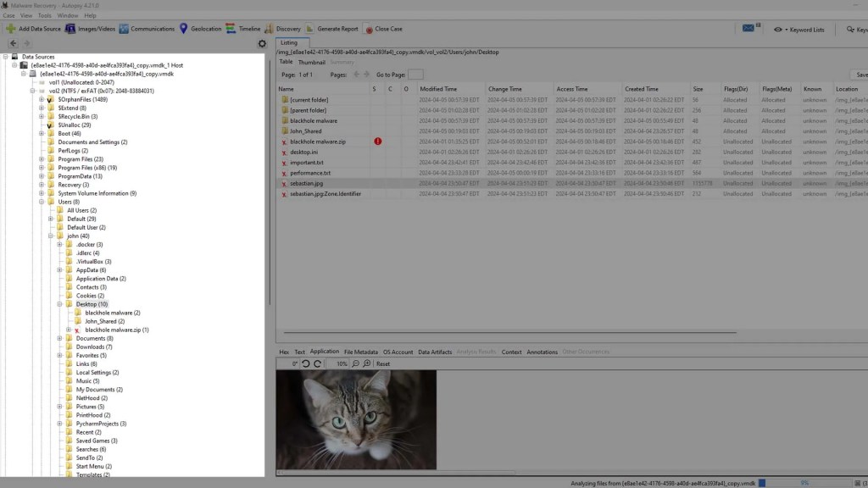Viewport: 868px width, 488px height.
Task: Open tree settings gear icon
Action: tap(262, 44)
